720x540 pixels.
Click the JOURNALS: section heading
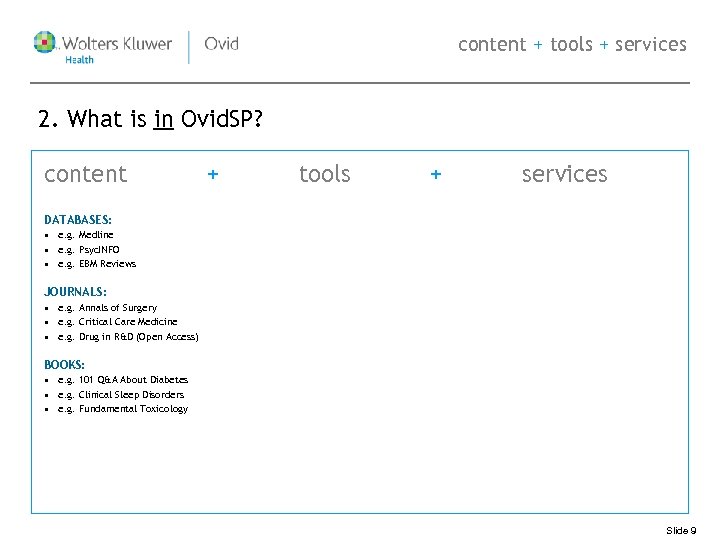click(75, 292)
